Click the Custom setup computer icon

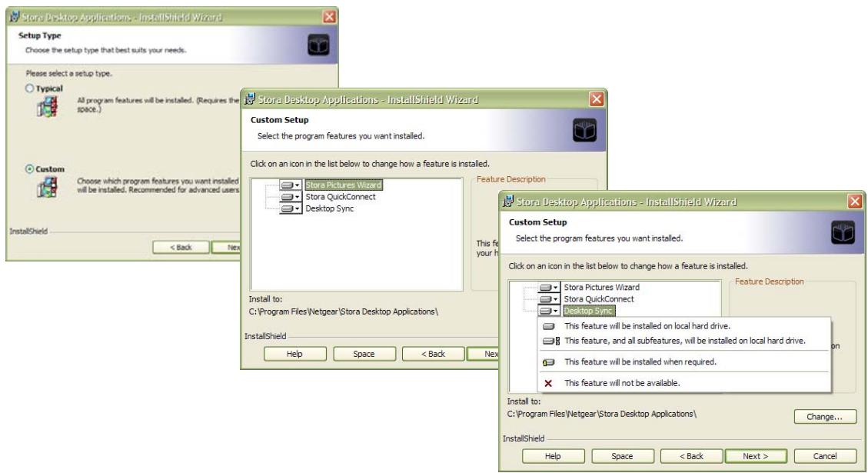(48, 187)
